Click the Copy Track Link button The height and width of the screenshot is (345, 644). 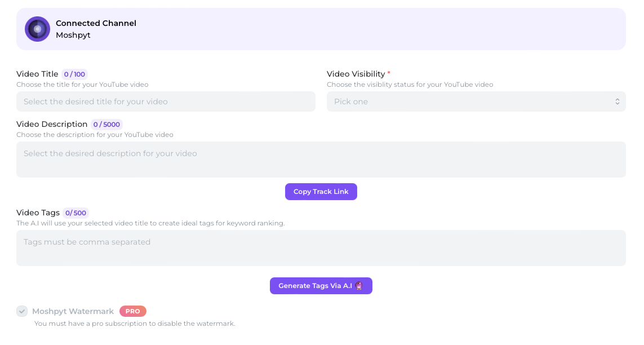point(321,192)
